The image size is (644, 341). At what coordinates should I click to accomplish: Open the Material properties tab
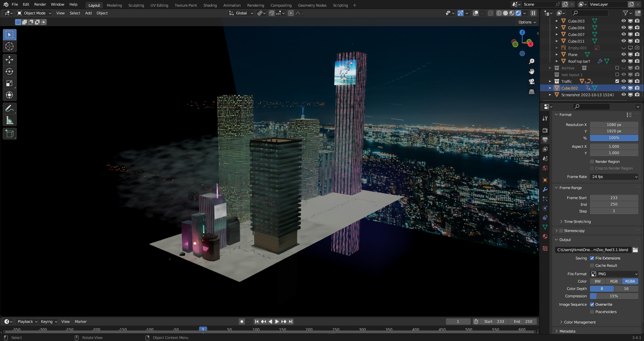tap(545, 236)
